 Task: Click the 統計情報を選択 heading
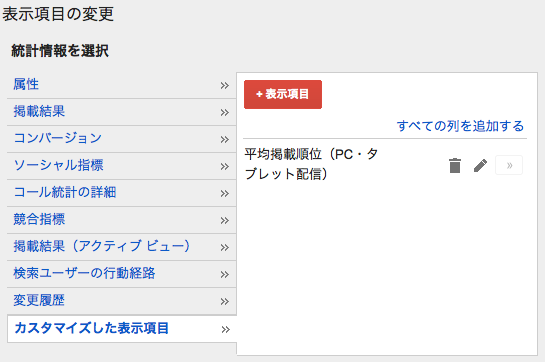(60, 51)
